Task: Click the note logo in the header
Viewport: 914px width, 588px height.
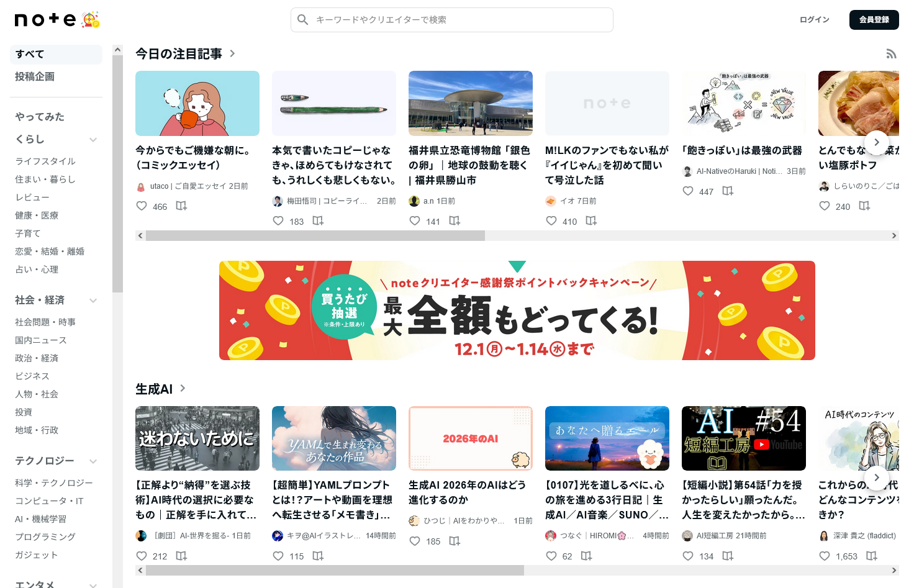Action: [x=45, y=20]
